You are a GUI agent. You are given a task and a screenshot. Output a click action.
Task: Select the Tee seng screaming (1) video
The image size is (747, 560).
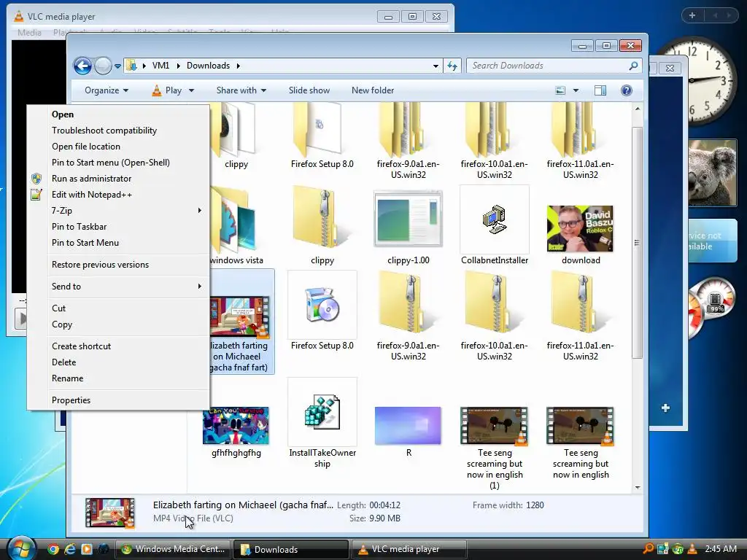495,426
